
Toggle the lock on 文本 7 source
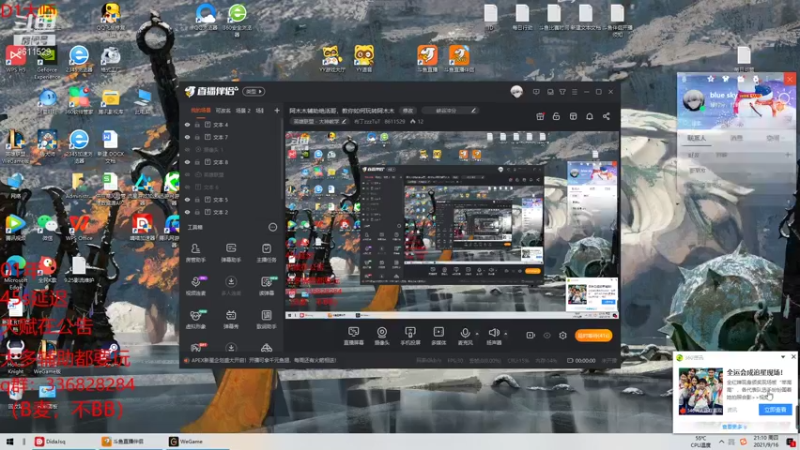coord(197,137)
